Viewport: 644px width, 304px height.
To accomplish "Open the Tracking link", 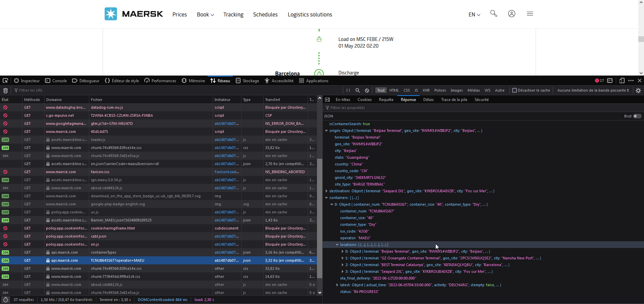I will (x=233, y=14).
